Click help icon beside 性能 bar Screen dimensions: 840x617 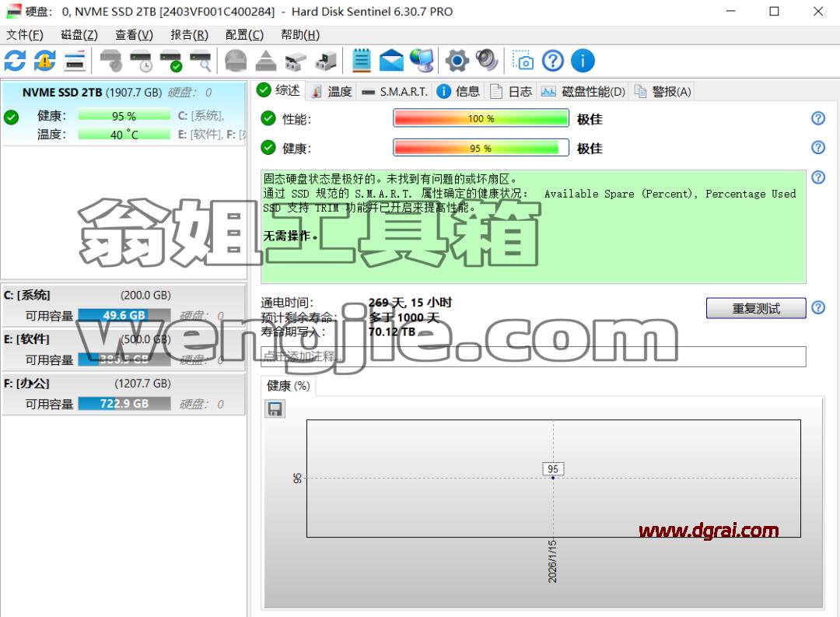pos(818,118)
